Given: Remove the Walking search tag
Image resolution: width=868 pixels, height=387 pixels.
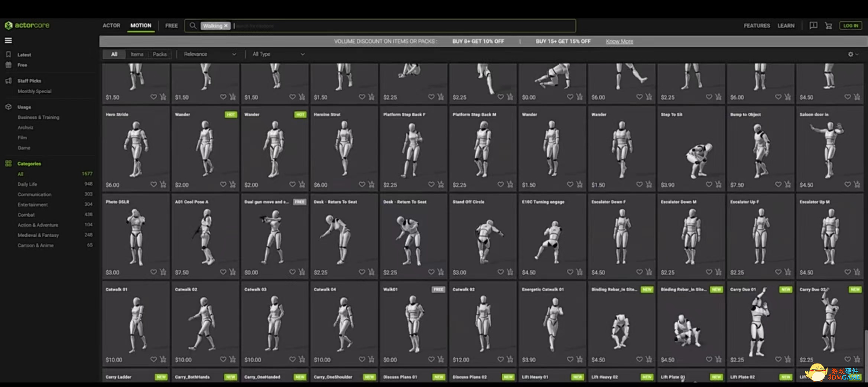Looking at the screenshot, I should [x=225, y=26].
